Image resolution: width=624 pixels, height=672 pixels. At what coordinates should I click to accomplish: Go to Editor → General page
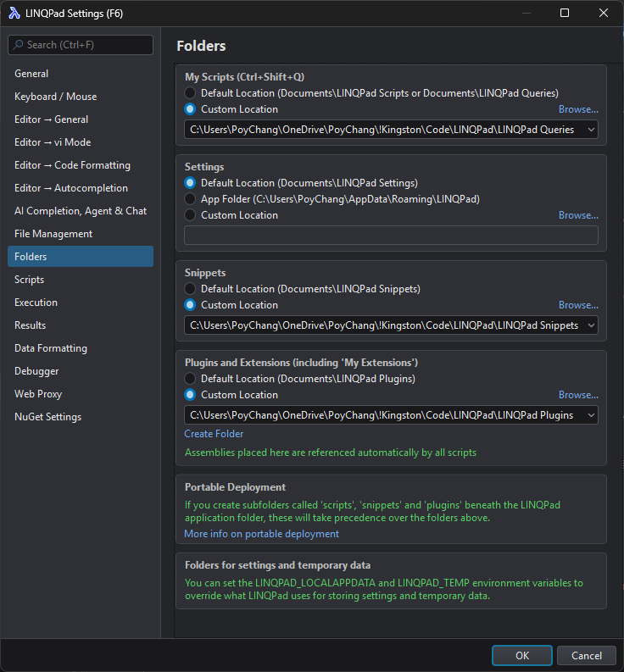pos(81,119)
